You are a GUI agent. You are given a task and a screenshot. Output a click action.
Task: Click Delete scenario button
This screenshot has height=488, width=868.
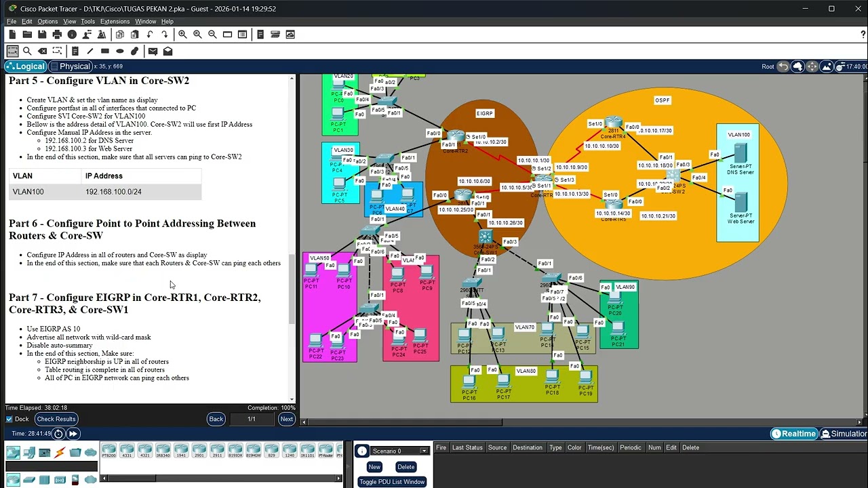[x=406, y=467]
